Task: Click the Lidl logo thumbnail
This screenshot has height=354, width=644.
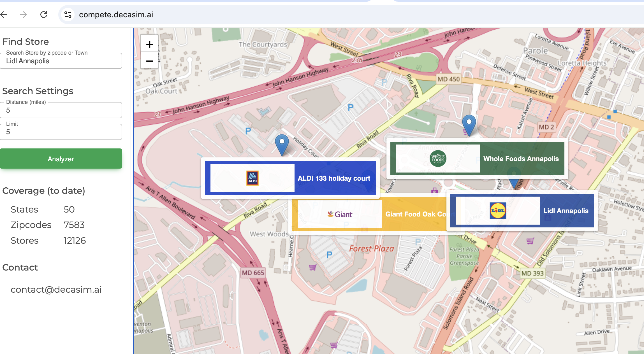Action: pyautogui.click(x=498, y=211)
